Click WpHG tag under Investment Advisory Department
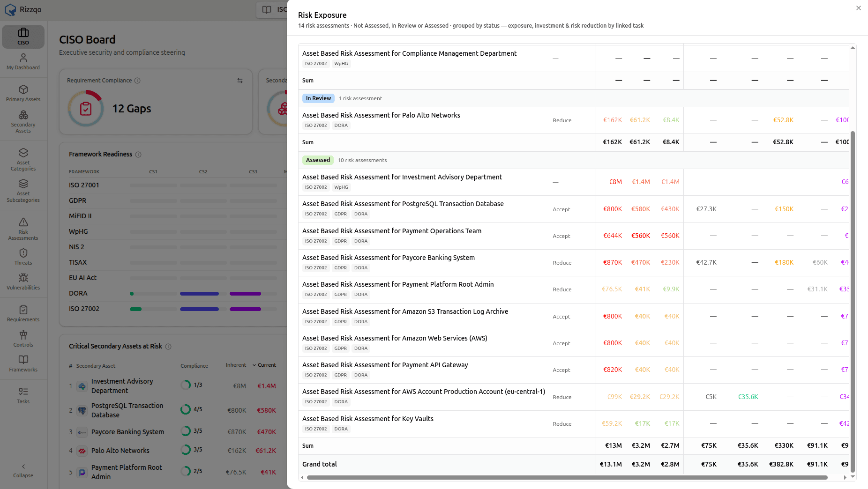868x489 pixels. 341,187
